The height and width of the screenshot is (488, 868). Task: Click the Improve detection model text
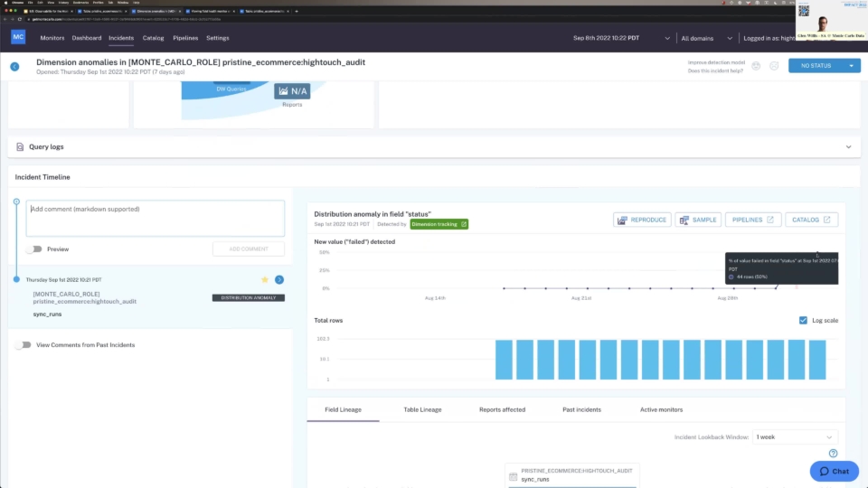point(716,62)
